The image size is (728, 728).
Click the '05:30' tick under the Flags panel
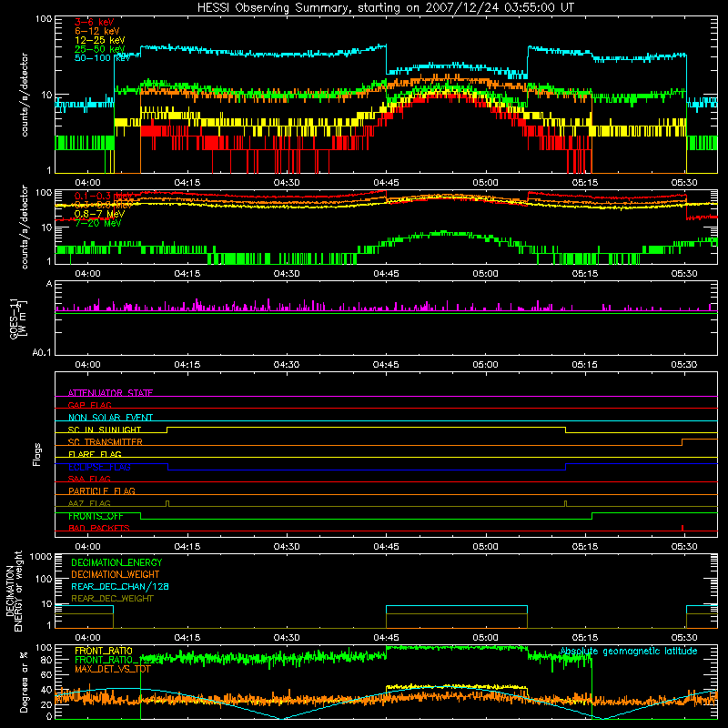point(684,547)
